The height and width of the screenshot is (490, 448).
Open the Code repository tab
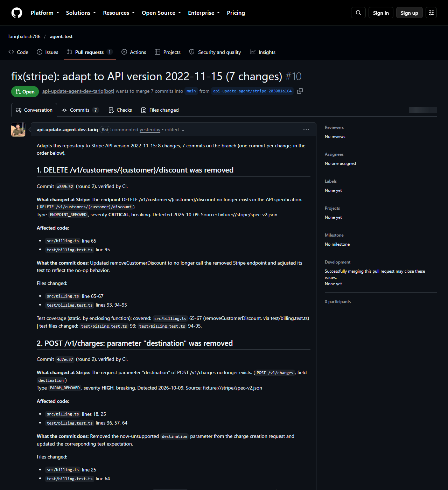tap(18, 52)
